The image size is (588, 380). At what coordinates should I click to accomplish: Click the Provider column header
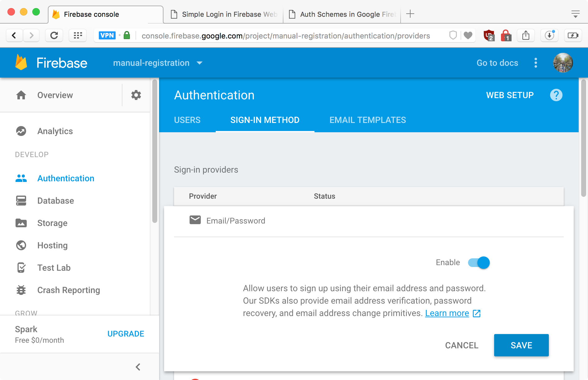pyautogui.click(x=203, y=196)
